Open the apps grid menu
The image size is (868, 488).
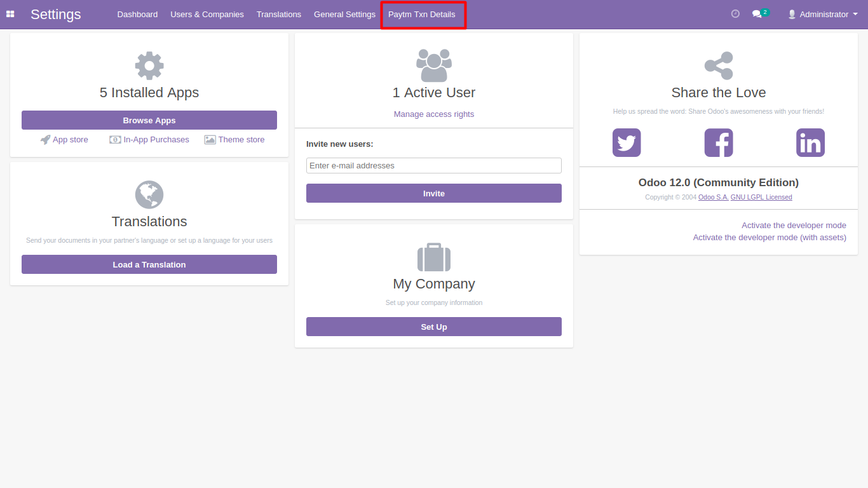click(x=10, y=14)
